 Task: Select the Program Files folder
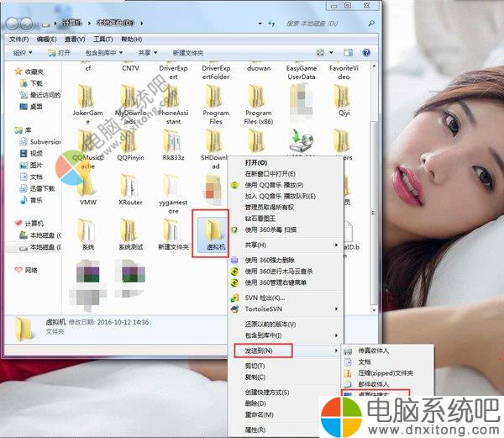pyautogui.click(x=216, y=105)
